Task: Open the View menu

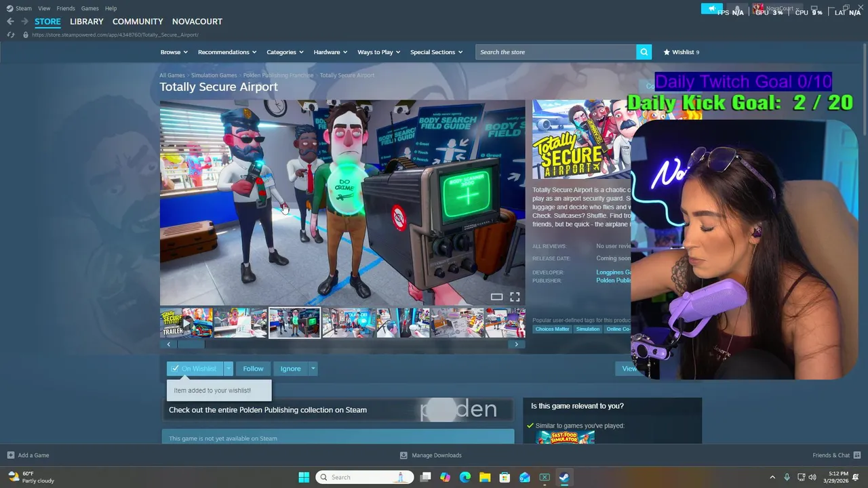Action: click(44, 8)
